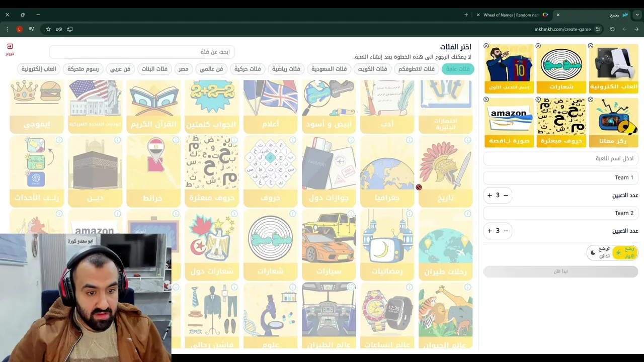
Task: Open info icon on جغرافيا category card
Action: click(410, 140)
